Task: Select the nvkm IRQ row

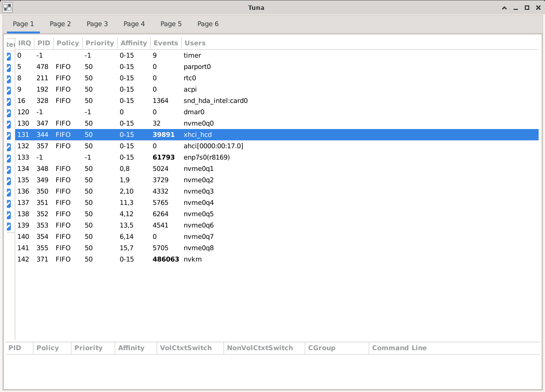Action: (277, 259)
